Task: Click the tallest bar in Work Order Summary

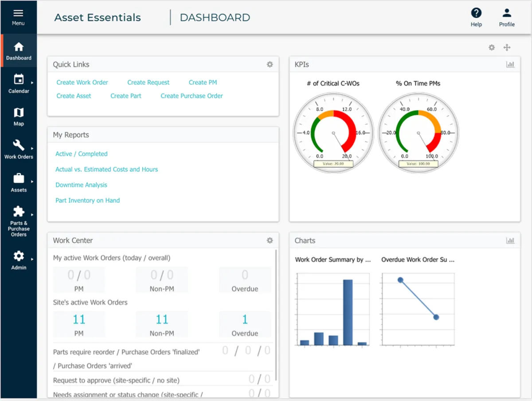Action: [348, 312]
